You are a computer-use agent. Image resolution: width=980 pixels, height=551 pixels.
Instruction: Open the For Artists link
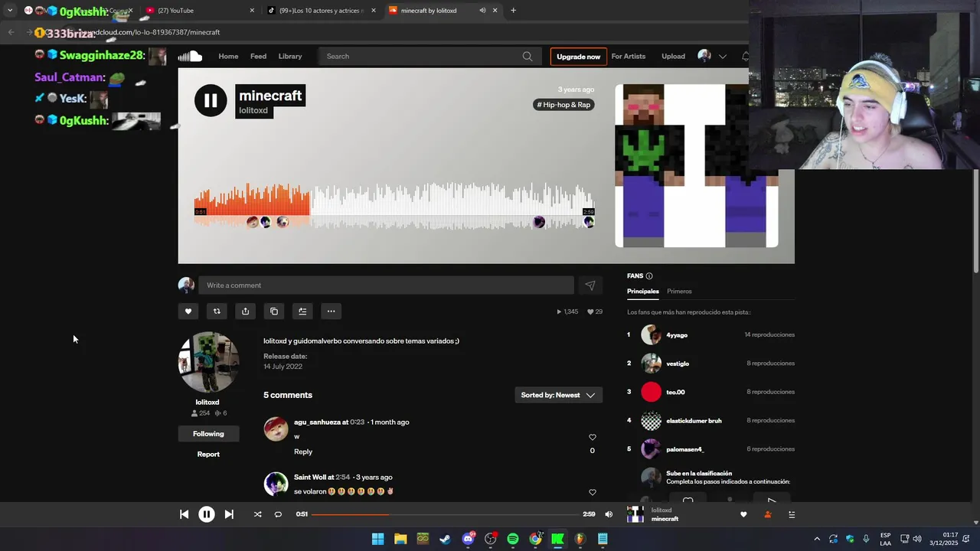(x=628, y=56)
